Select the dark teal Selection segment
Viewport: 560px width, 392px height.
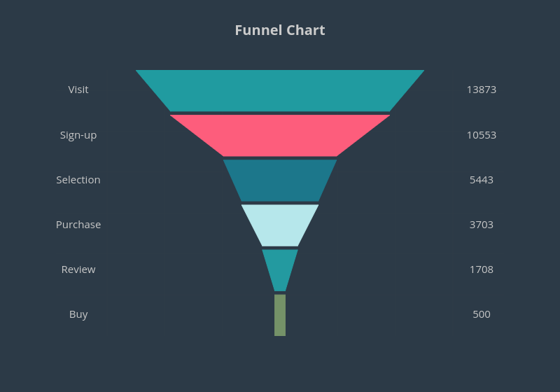280,180
